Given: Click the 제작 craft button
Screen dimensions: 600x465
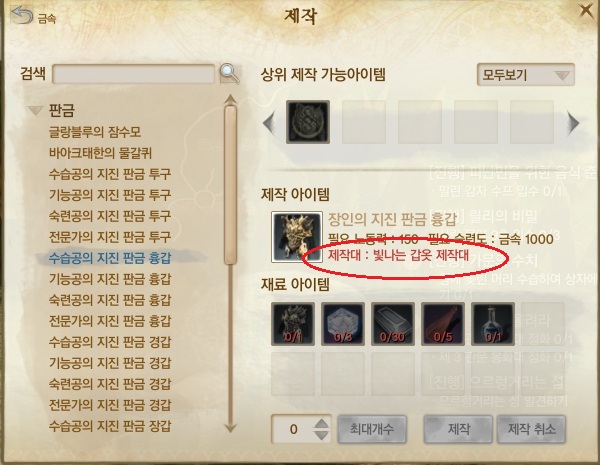Looking at the screenshot, I should [458, 429].
